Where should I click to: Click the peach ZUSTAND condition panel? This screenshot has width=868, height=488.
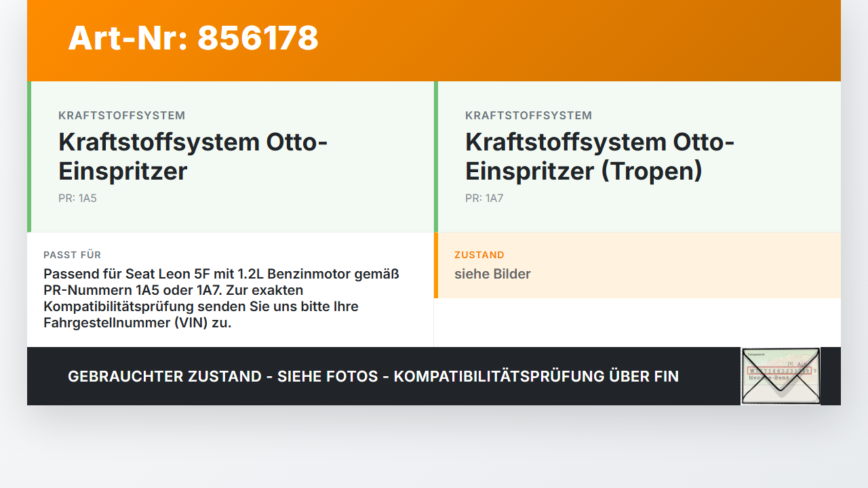point(637,266)
